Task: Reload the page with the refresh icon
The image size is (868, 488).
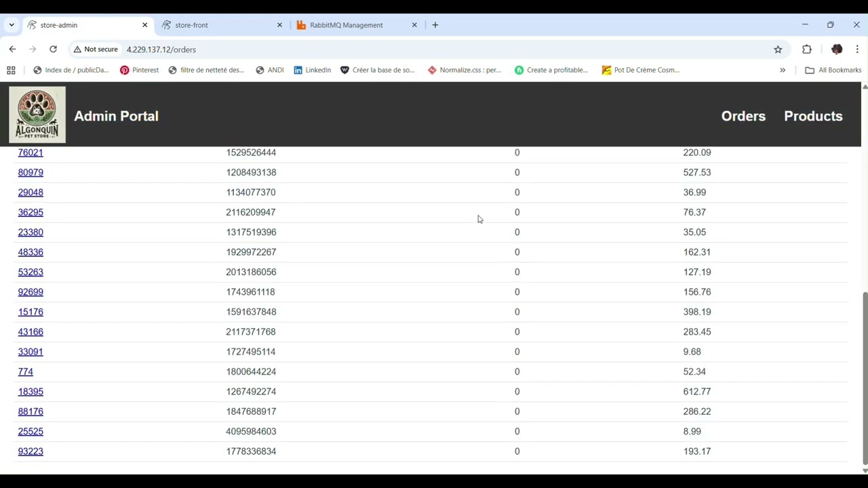Action: [53, 49]
